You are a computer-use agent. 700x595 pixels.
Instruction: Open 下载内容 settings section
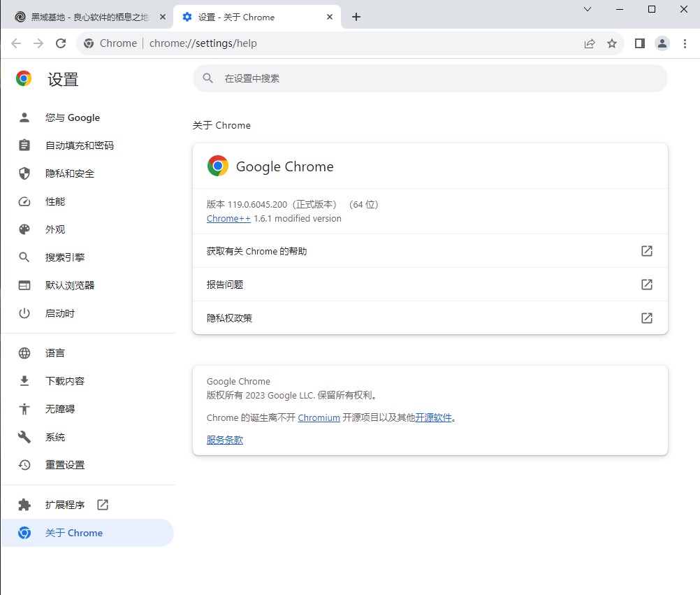[87, 381]
